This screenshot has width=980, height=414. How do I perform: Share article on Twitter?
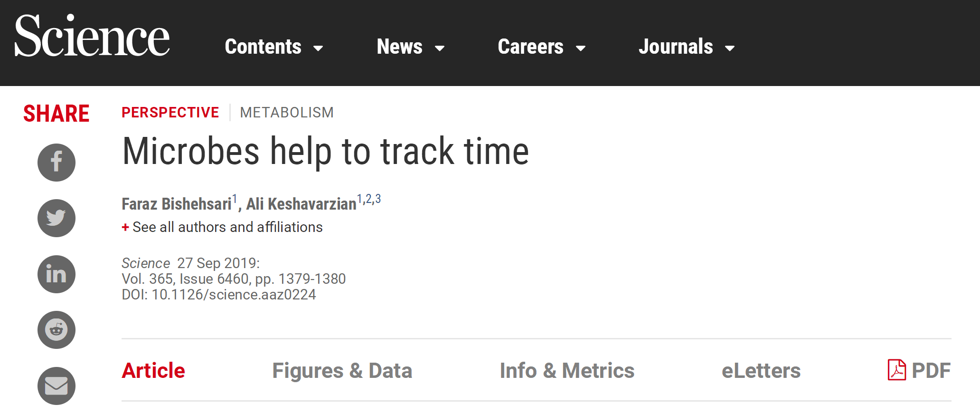click(57, 218)
